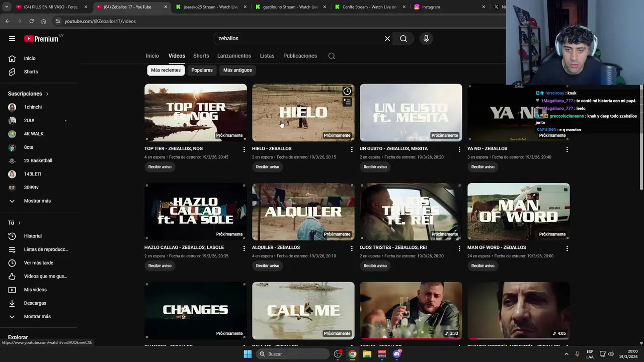This screenshot has height=362, width=644.
Task: Add HIELO to queue icon
Action: [x=347, y=102]
